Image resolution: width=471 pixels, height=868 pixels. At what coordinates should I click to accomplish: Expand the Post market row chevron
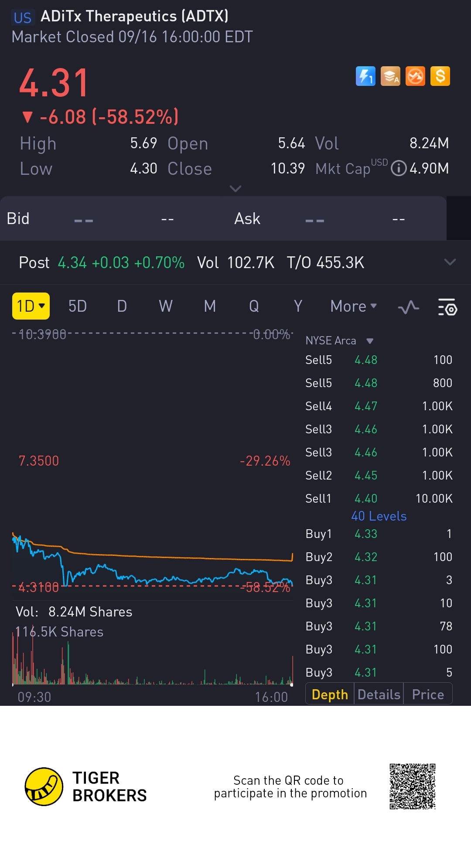(x=450, y=262)
